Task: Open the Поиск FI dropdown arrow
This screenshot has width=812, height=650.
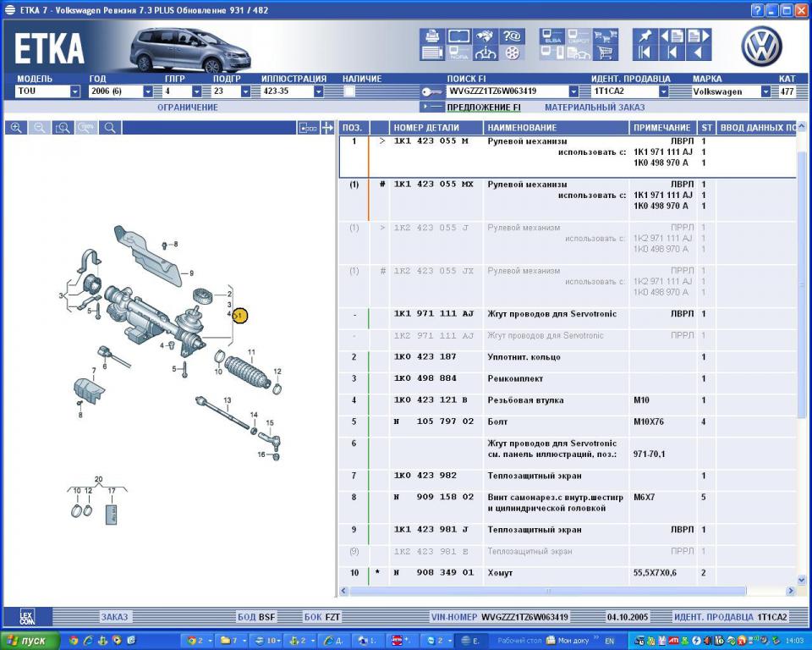Action: click(573, 91)
